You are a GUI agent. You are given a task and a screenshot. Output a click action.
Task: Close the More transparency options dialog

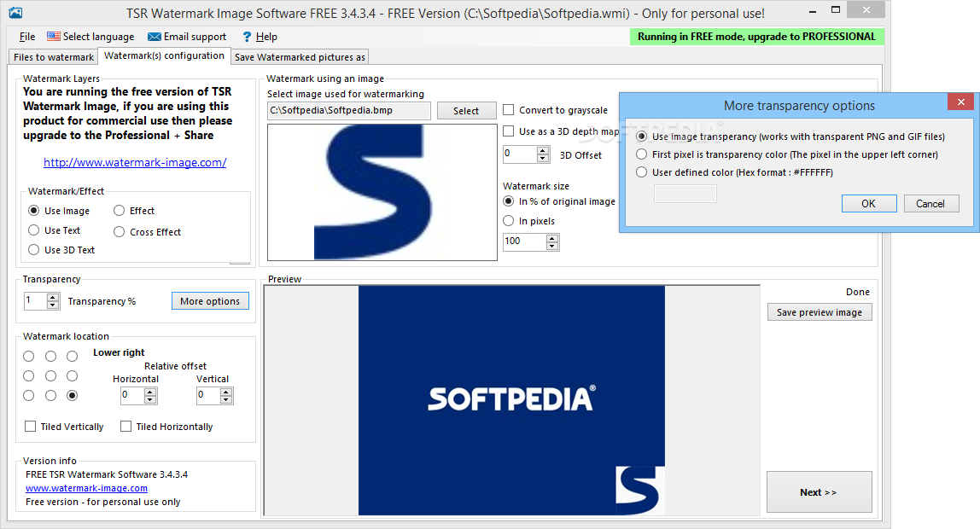[960, 102]
